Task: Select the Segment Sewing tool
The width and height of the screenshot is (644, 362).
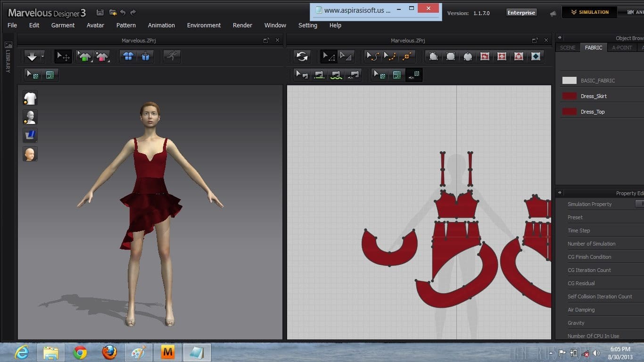Action: 319,74
